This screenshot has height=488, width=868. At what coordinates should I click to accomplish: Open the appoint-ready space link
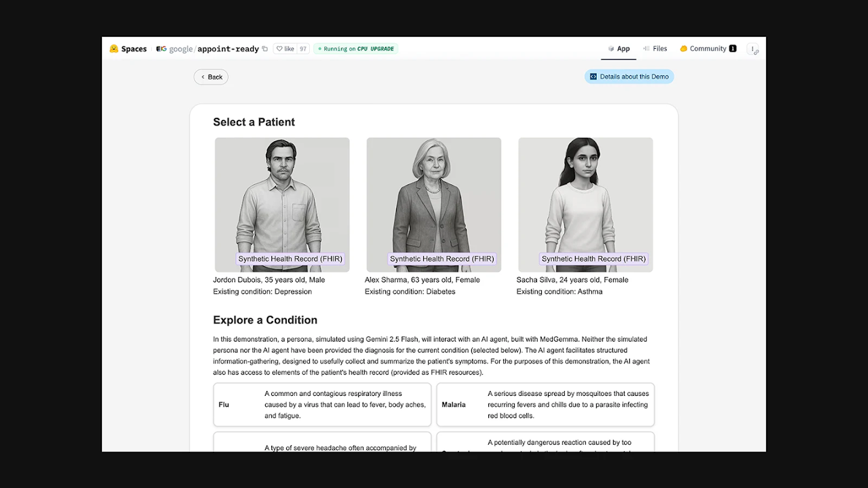(228, 49)
